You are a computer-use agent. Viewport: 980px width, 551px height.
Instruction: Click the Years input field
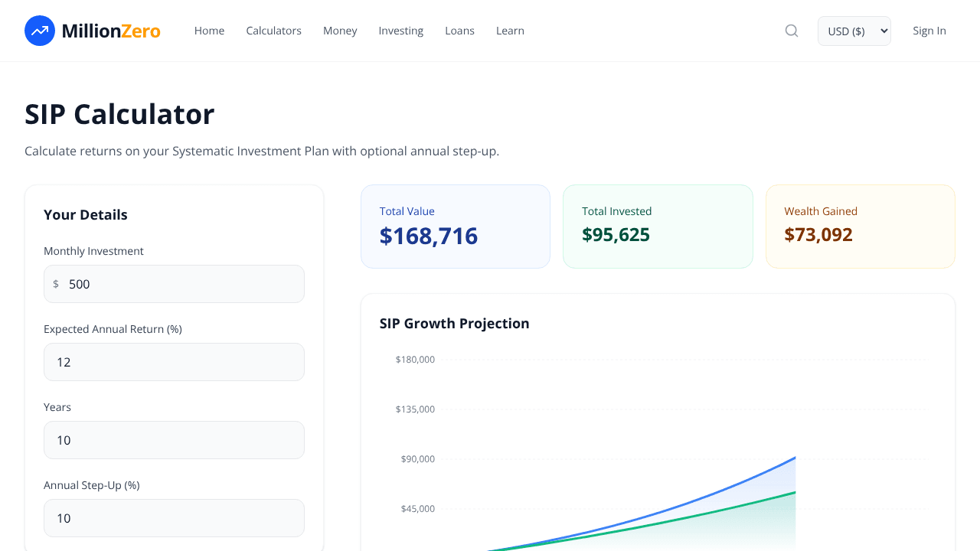pos(174,440)
